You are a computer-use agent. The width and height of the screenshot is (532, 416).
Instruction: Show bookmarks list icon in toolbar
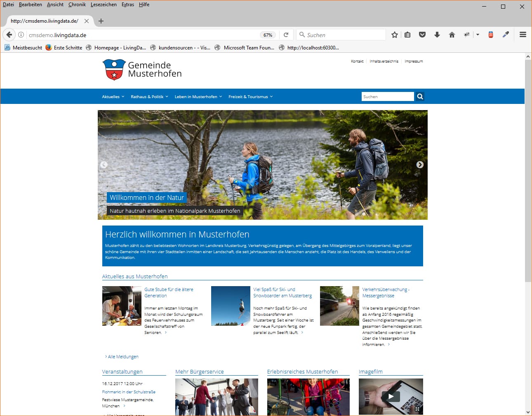(x=407, y=35)
